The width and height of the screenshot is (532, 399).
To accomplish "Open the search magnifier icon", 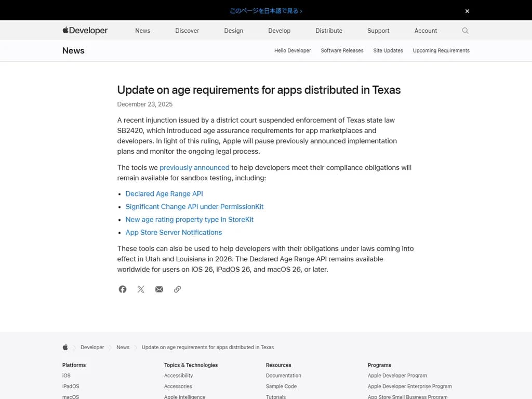I will (465, 31).
